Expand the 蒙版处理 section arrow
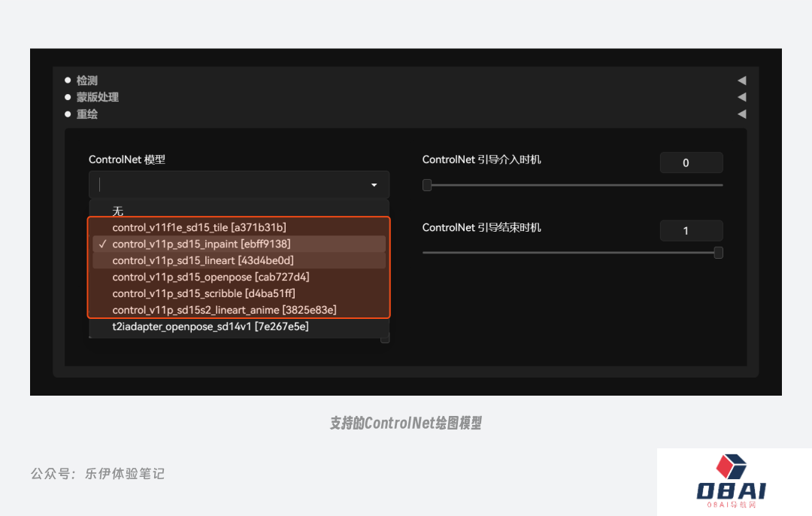Image resolution: width=812 pixels, height=516 pixels. pyautogui.click(x=741, y=97)
